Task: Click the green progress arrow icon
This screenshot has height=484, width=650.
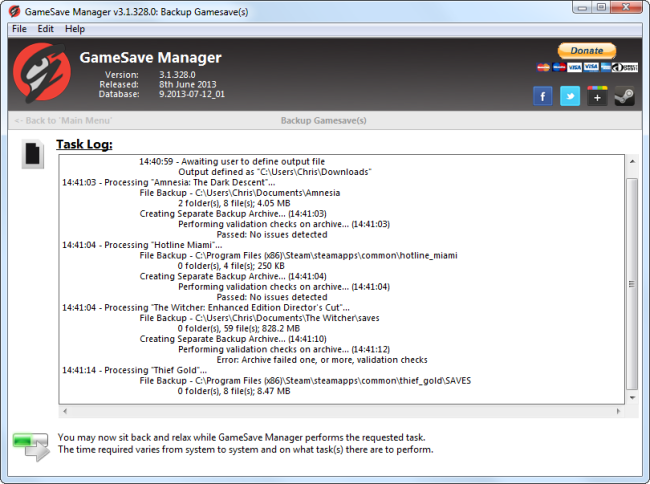Action: 31,447
